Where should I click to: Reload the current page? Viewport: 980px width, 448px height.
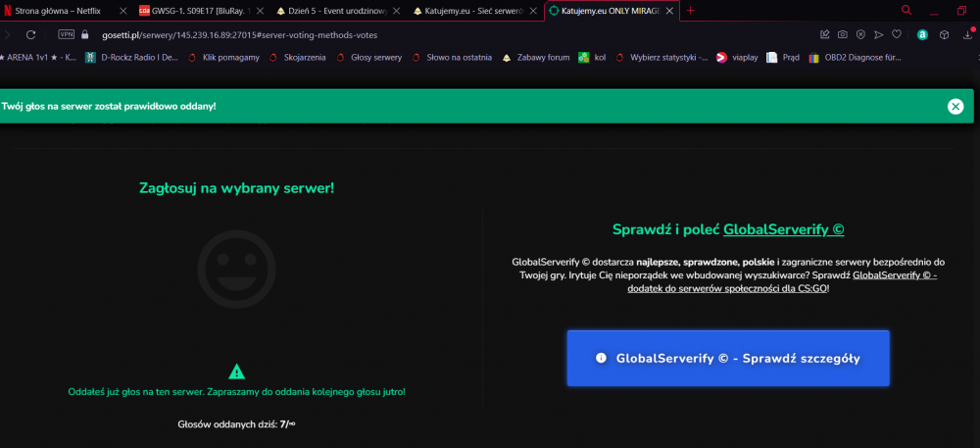30,35
